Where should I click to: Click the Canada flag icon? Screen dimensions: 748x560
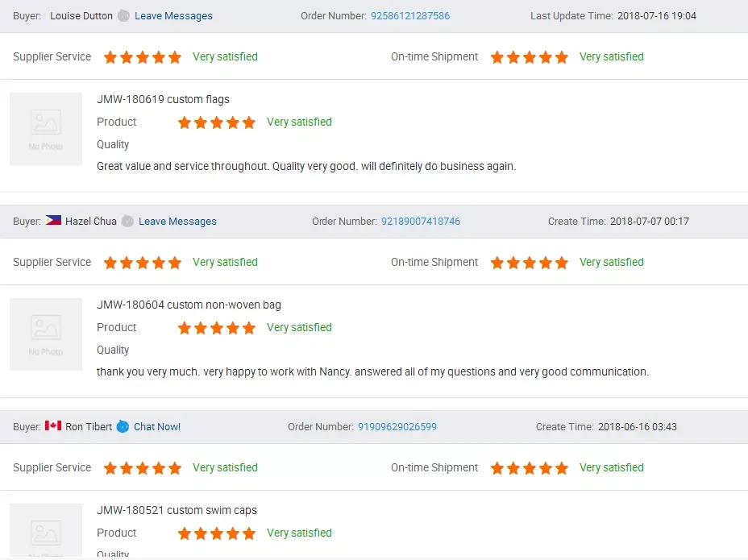pos(53,426)
